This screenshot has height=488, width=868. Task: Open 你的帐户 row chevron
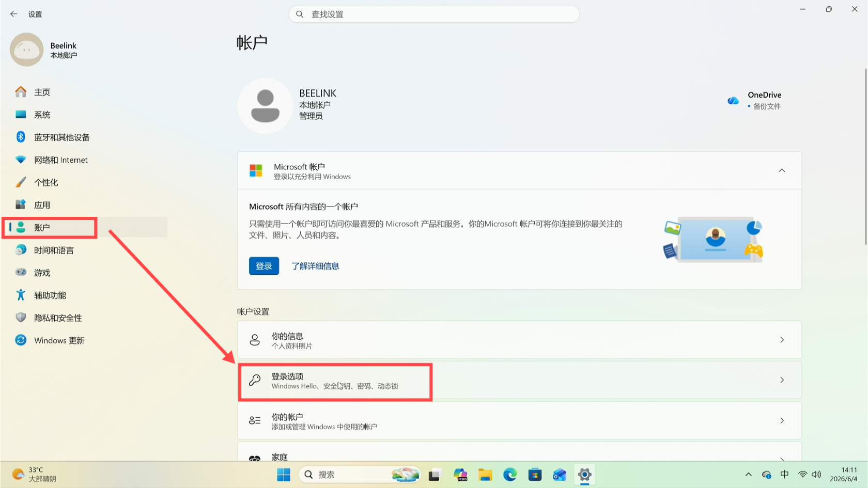coord(782,421)
